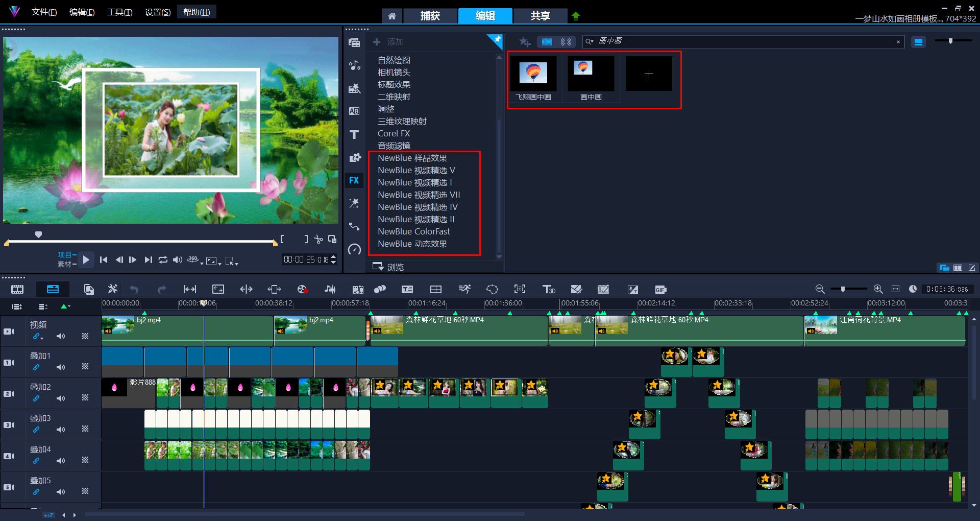Open the Sound library panel icon
980x521 pixels.
[x=354, y=65]
